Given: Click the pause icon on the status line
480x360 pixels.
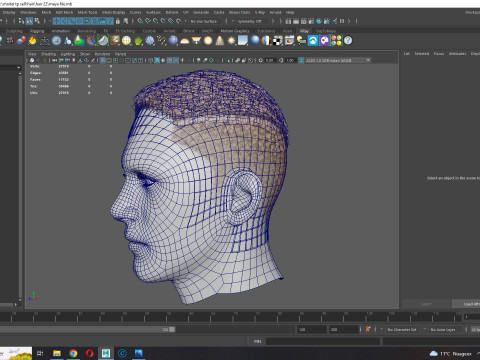Looking at the screenshot, I should pyautogui.click(x=342, y=21).
